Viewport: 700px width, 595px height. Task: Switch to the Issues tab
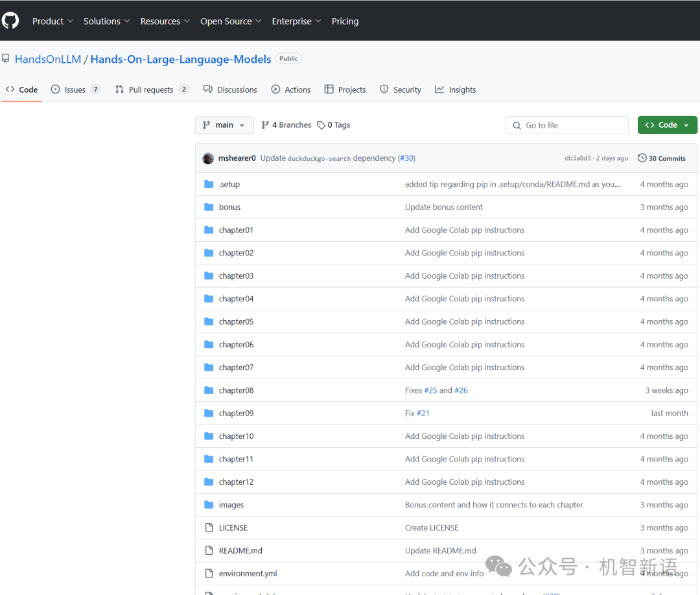[76, 89]
